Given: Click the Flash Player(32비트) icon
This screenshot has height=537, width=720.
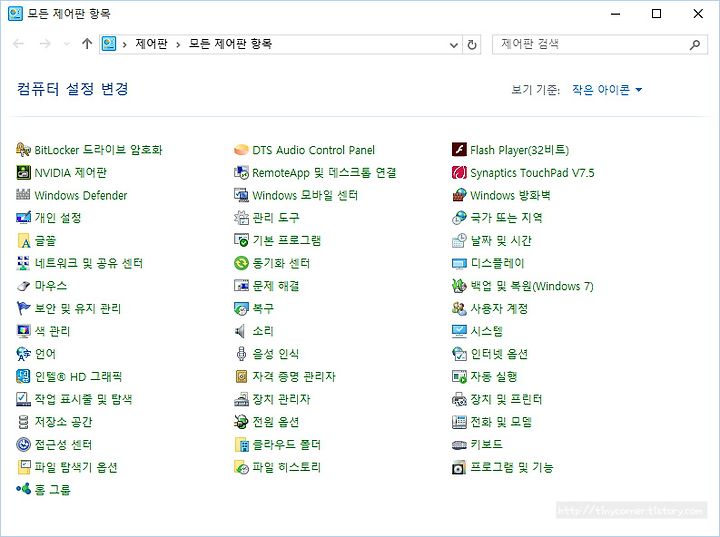Looking at the screenshot, I should (x=459, y=150).
